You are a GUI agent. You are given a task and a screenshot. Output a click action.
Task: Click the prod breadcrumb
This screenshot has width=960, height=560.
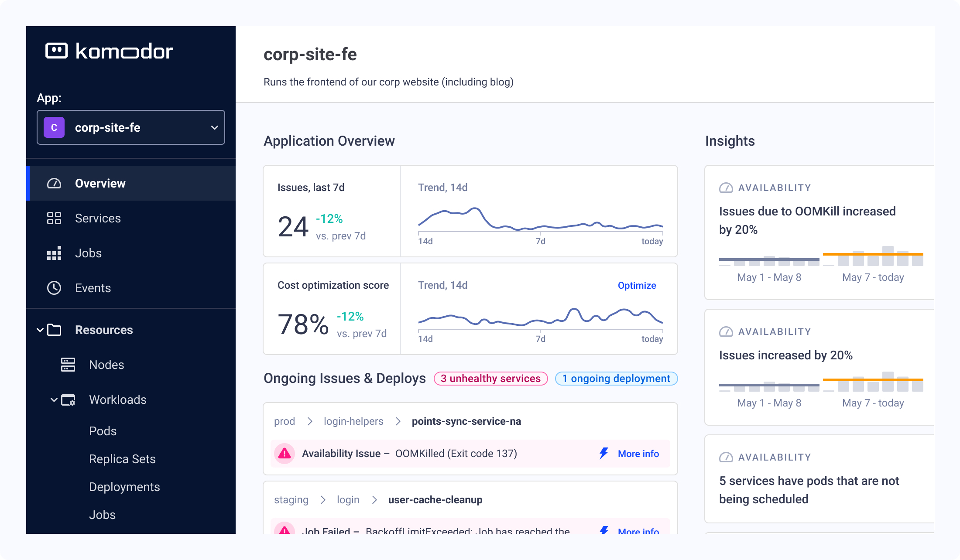(x=285, y=421)
